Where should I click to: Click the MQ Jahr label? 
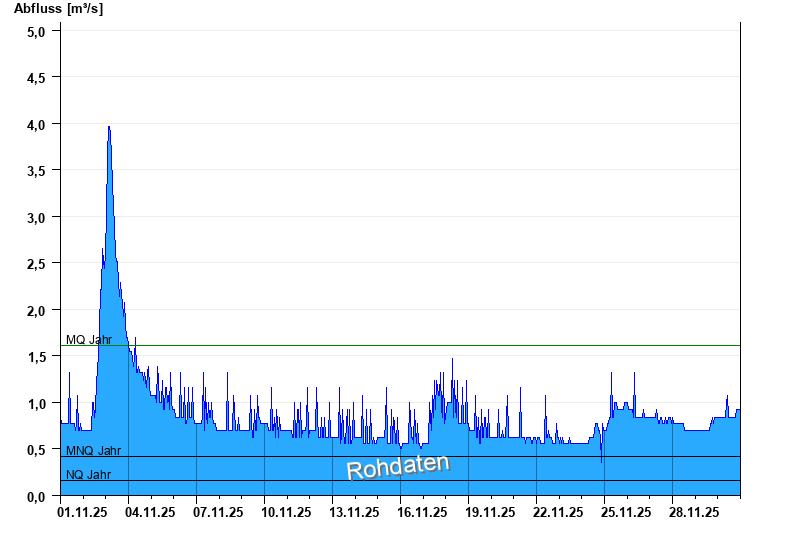point(89,340)
